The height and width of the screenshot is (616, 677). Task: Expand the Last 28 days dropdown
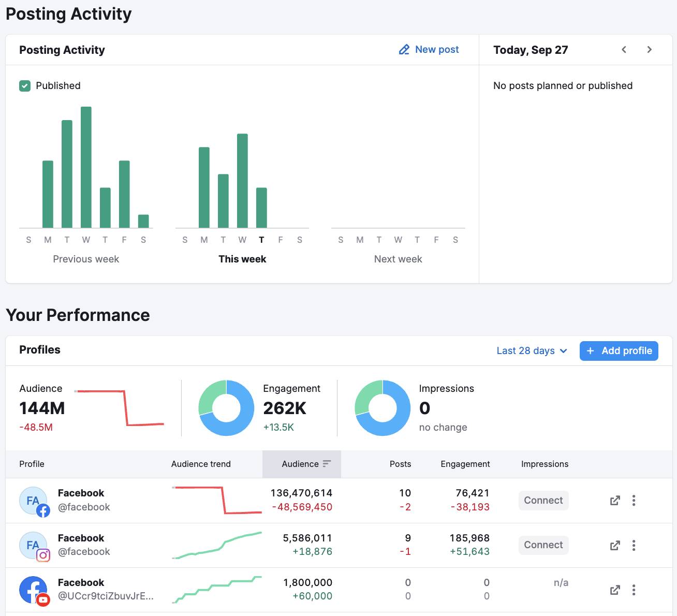[x=532, y=351]
